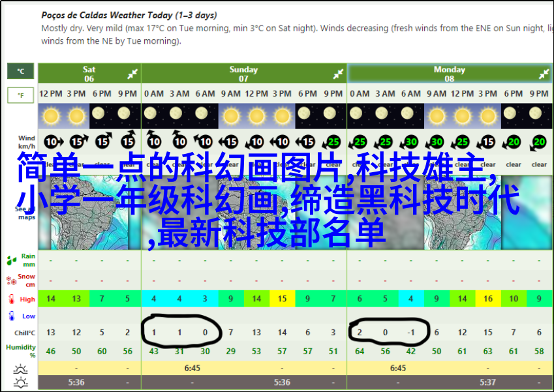The height and width of the screenshot is (392, 554).
Task: Switch temperature units to °C
Action: coord(21,71)
